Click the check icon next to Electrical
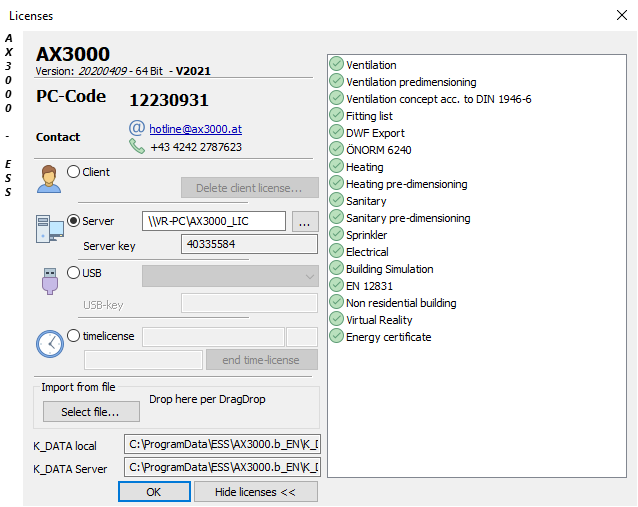 point(336,251)
